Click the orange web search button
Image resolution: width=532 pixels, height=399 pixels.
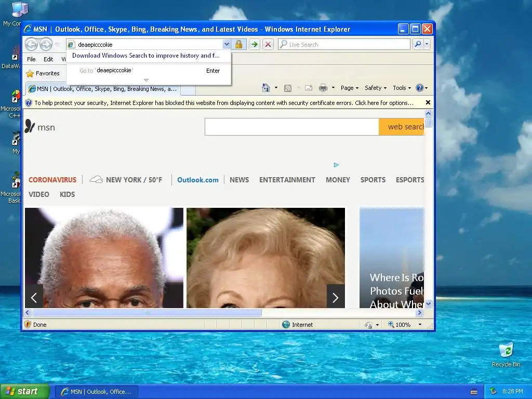(402, 127)
